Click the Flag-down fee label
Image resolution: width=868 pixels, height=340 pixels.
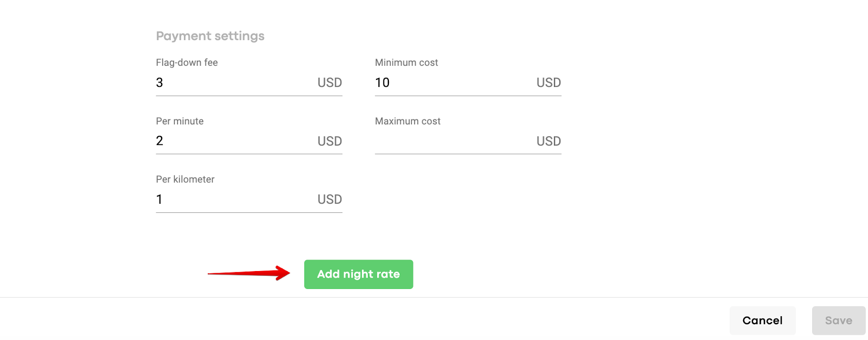point(187,62)
